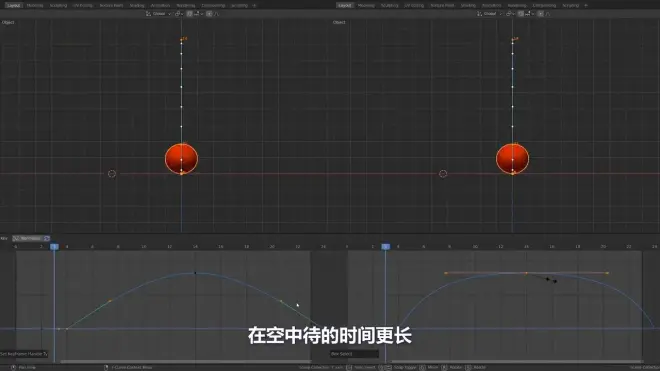The image size is (660, 371).
Task: Open Rendering tab in right window
Action: pyautogui.click(x=517, y=5)
